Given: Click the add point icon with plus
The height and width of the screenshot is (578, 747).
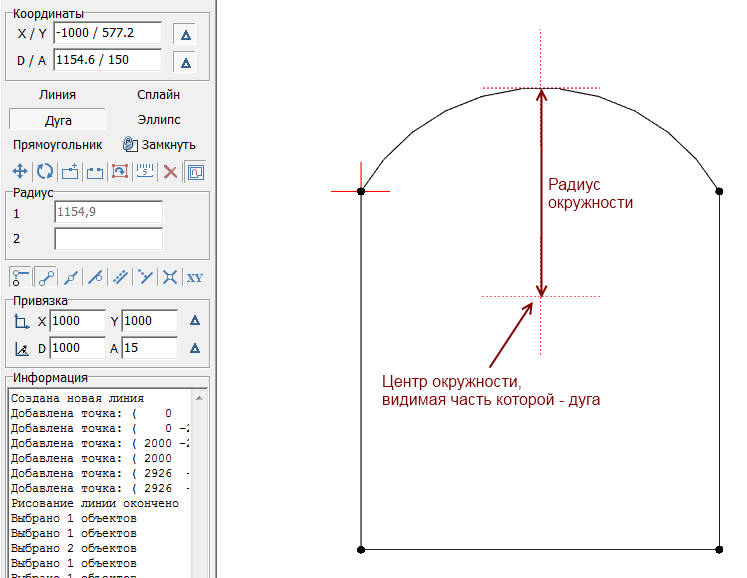Looking at the screenshot, I should (70, 172).
